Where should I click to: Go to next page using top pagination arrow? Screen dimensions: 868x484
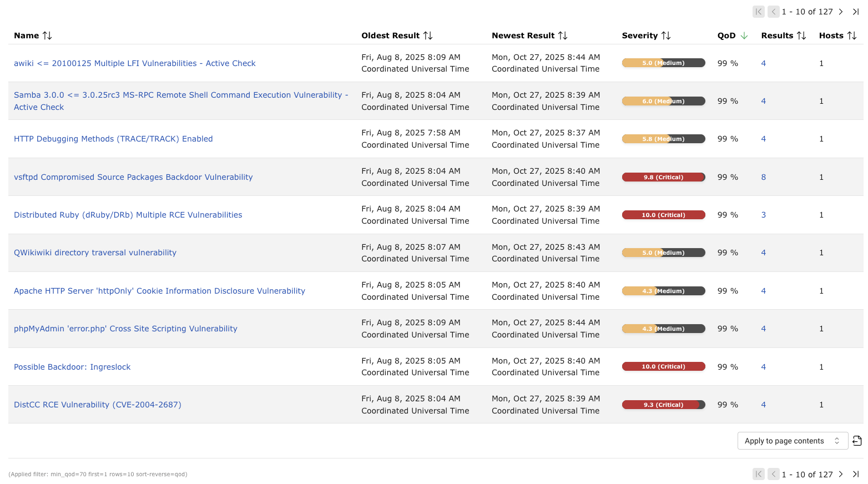point(841,12)
